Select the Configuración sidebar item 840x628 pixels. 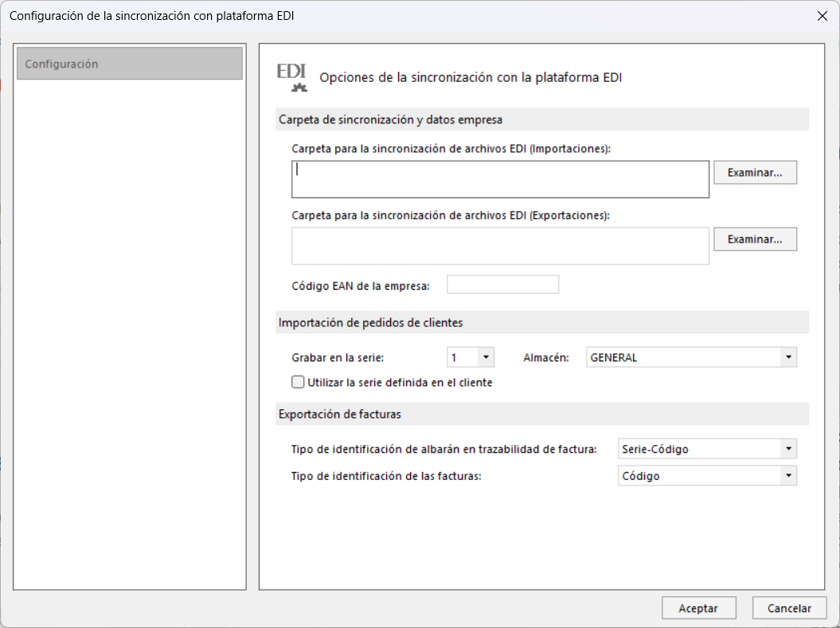[130, 64]
